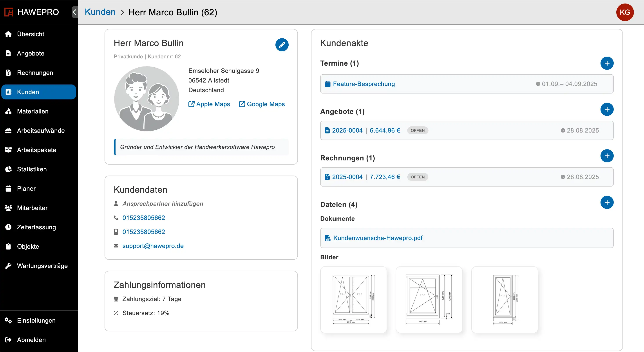
Task: Open Objekte in the sidebar
Action: pos(38,247)
